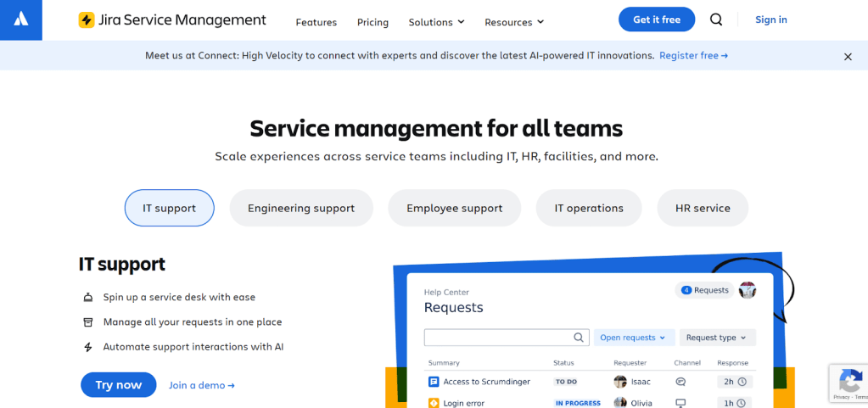The width and height of the screenshot is (868, 408).
Task: Click Isaac's requester avatar
Action: (620, 382)
